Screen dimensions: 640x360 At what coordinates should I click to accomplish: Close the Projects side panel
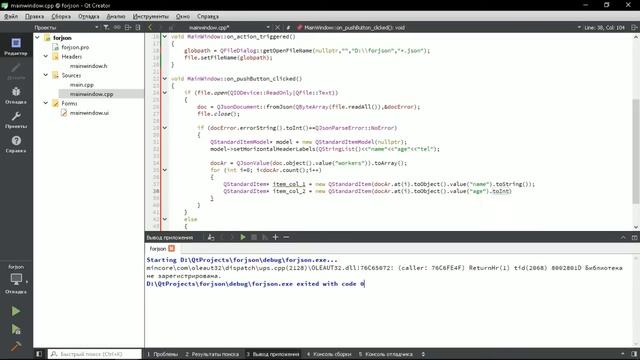(x=138, y=27)
